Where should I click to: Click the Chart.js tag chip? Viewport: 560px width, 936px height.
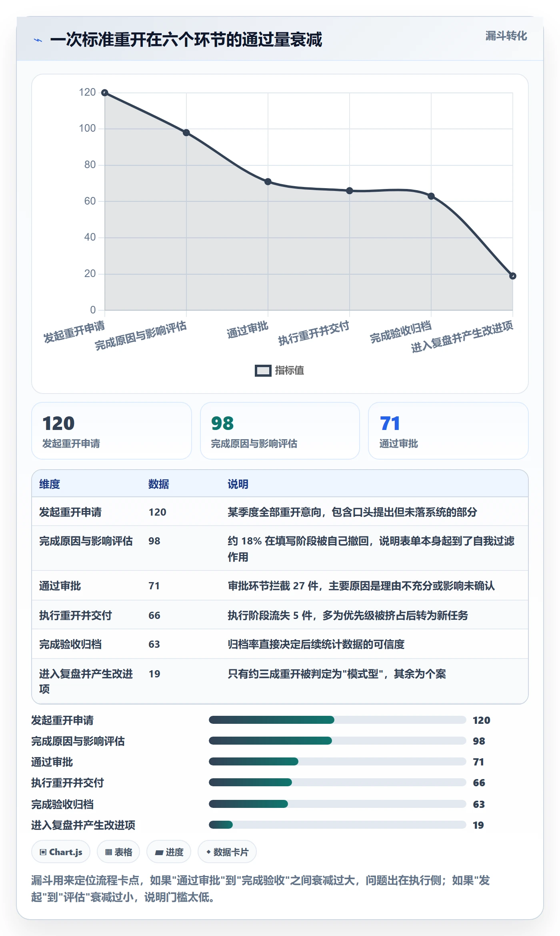pyautogui.click(x=61, y=852)
